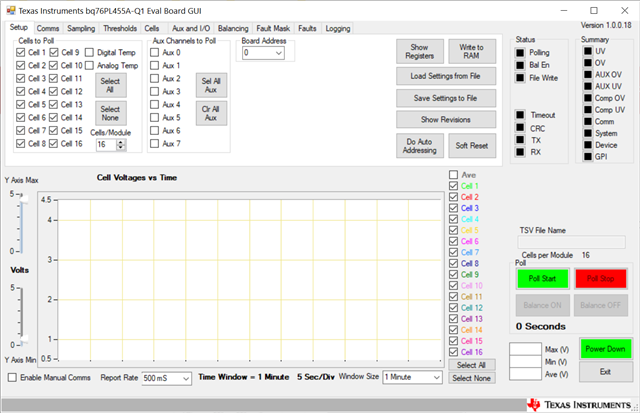Enable the Ave plot checkbox
The width and height of the screenshot is (640, 413).
click(453, 175)
